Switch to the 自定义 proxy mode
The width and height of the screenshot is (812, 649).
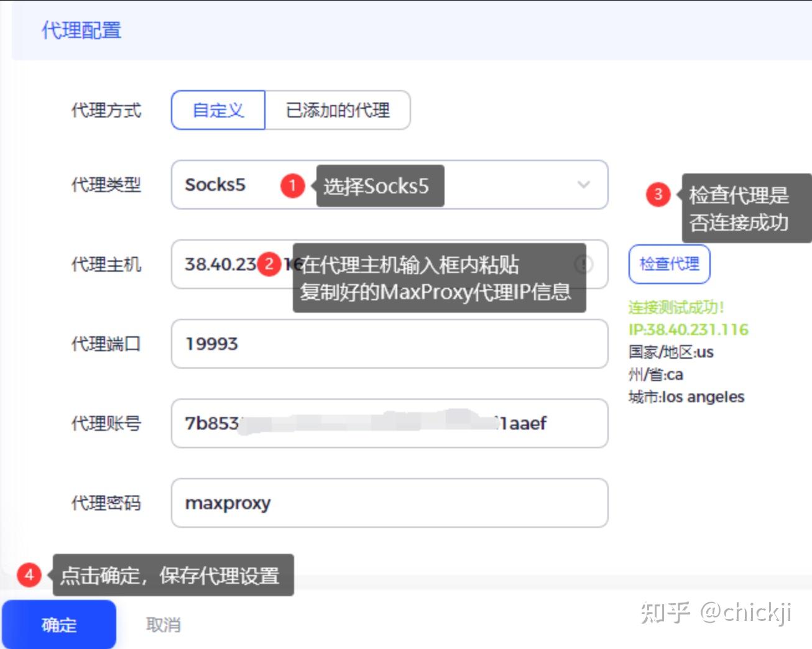click(x=218, y=110)
